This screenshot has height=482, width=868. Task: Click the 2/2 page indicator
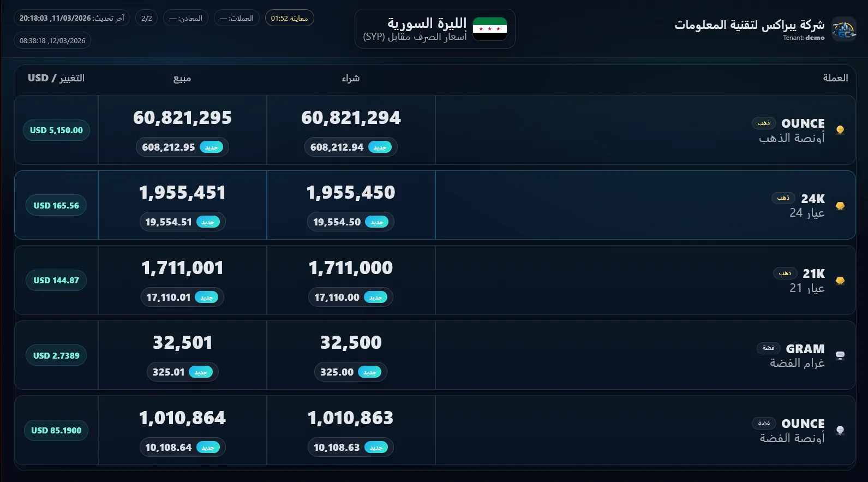[x=146, y=18]
